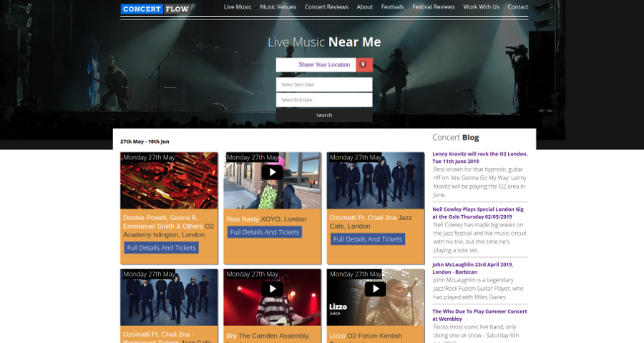Read John McLaughlin 23rd April 2019 post
This screenshot has width=644, height=343.
[x=472, y=269]
